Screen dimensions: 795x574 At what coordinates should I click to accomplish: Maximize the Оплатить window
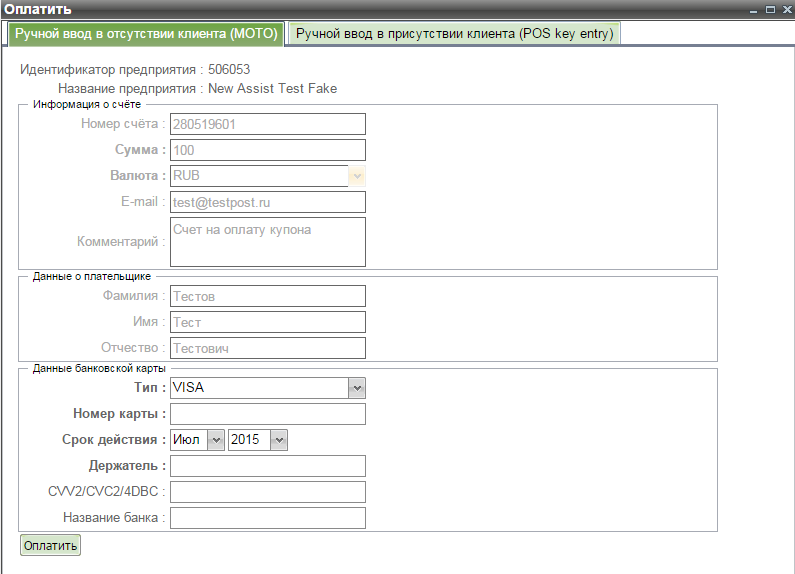[770, 8]
